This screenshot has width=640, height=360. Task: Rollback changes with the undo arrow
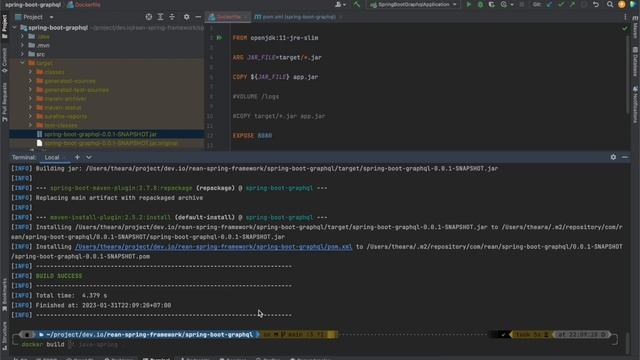pyautogui.click(x=596, y=4)
